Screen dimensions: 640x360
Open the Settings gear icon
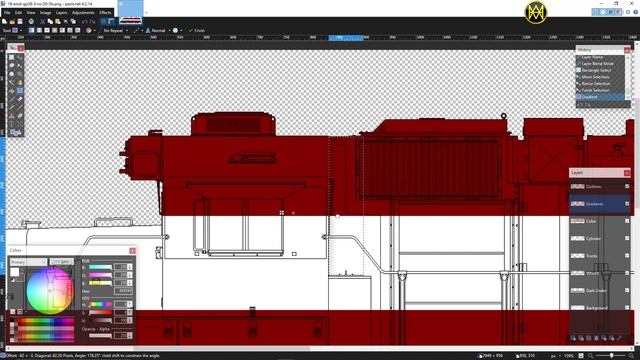(628, 12)
